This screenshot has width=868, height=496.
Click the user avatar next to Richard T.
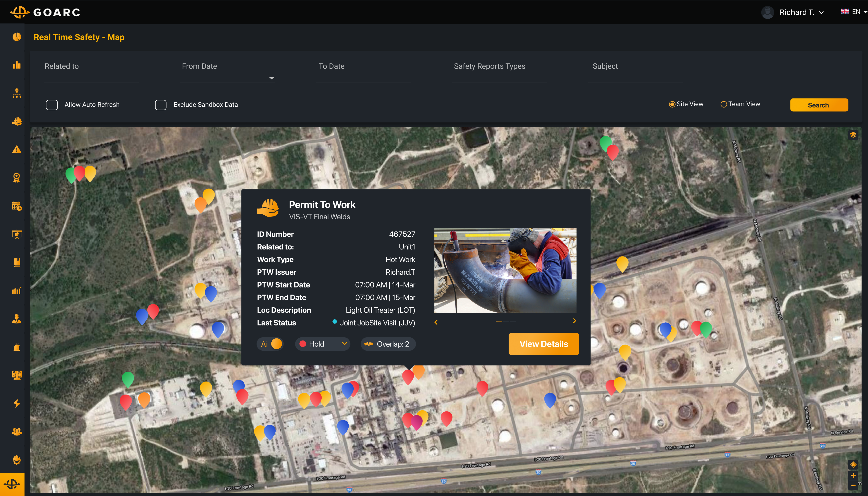tap(768, 12)
